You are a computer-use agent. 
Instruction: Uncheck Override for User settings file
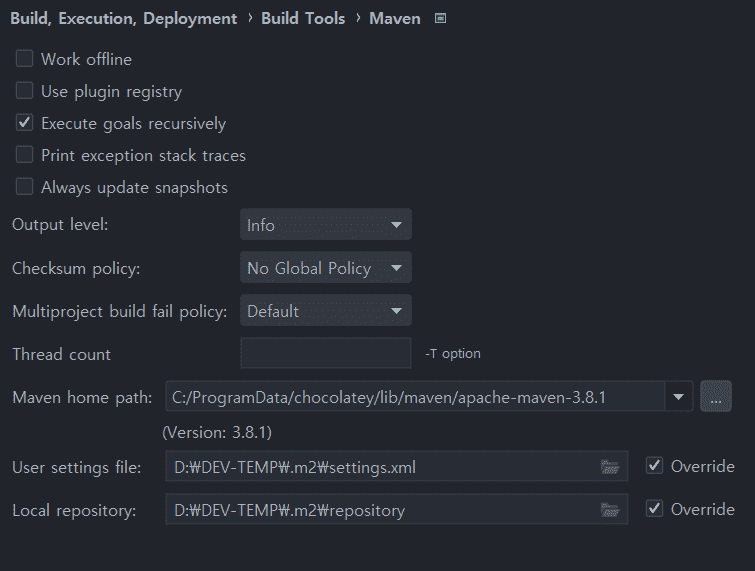click(x=654, y=466)
